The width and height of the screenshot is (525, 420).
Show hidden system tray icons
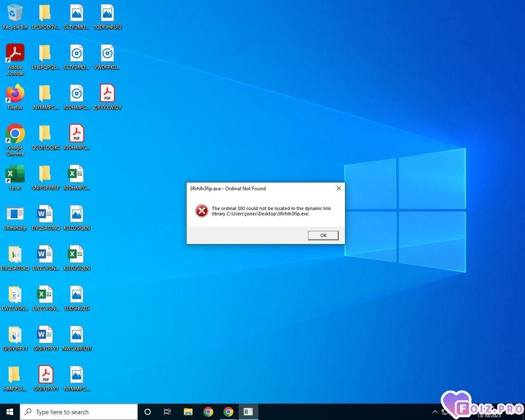tap(435, 412)
